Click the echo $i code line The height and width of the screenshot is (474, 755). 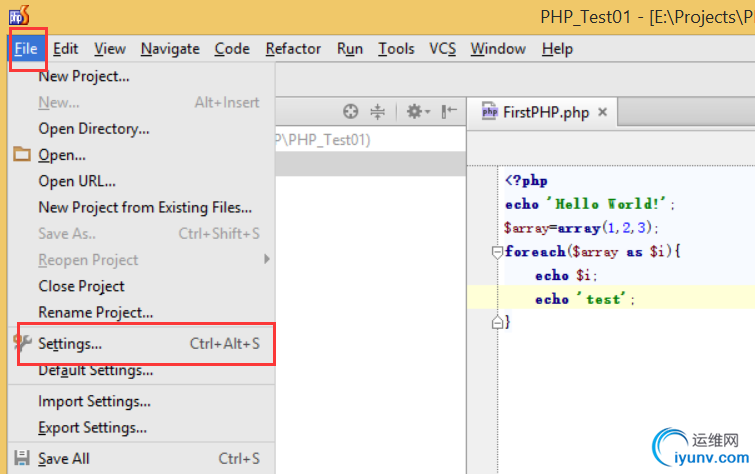pyautogui.click(x=566, y=276)
